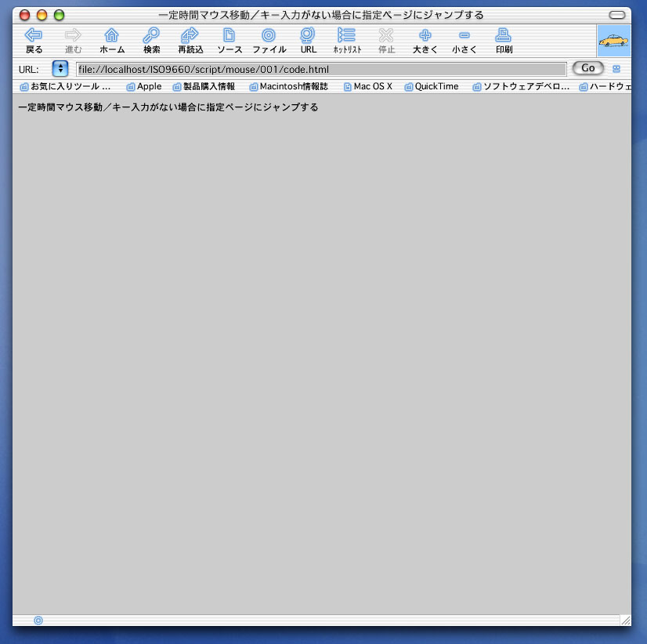Open the QuickTime bookmark
This screenshot has width=647, height=644.
point(432,86)
